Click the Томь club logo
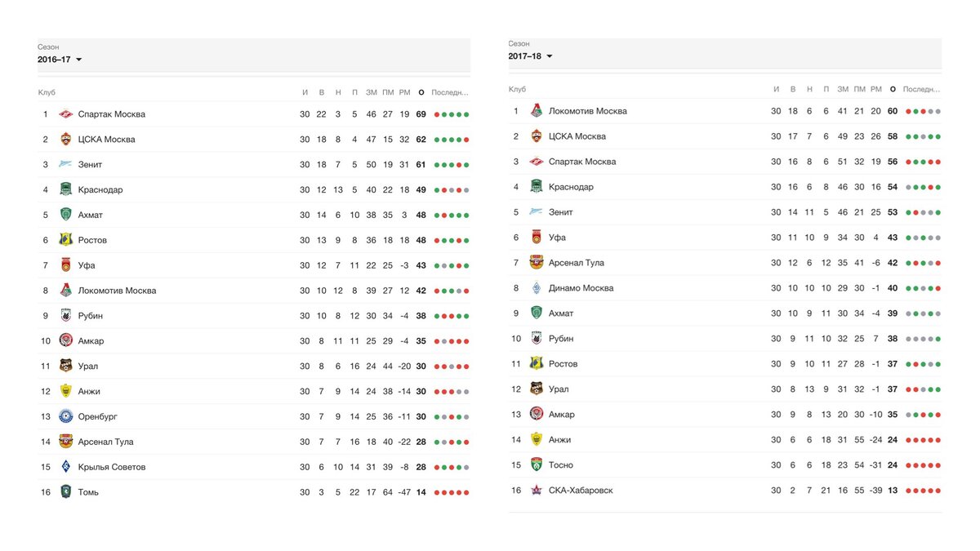 point(66,492)
